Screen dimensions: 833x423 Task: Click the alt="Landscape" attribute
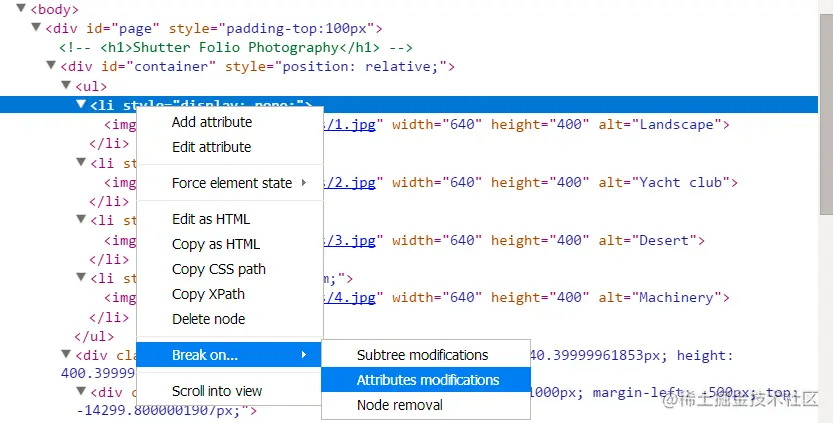[x=659, y=124]
